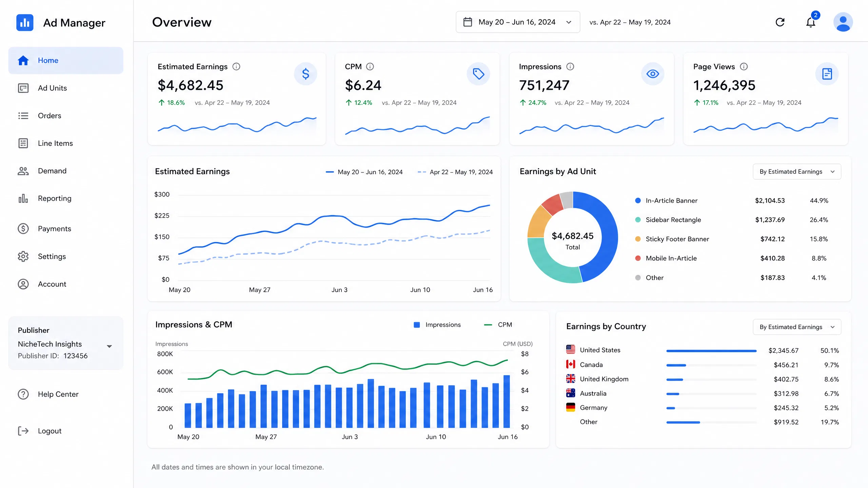Click the United Kingdom $402.75 value
Viewport: 868px width, 488px height.
[x=786, y=379]
